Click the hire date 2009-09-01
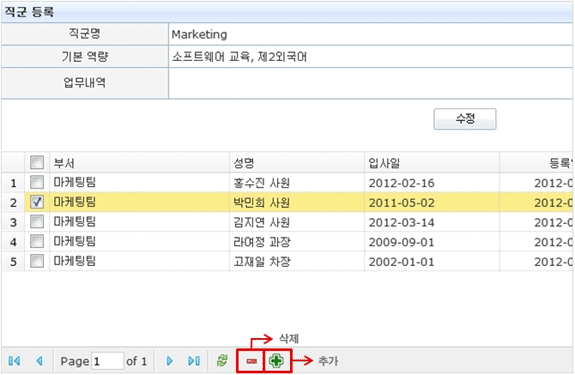 coord(401,242)
